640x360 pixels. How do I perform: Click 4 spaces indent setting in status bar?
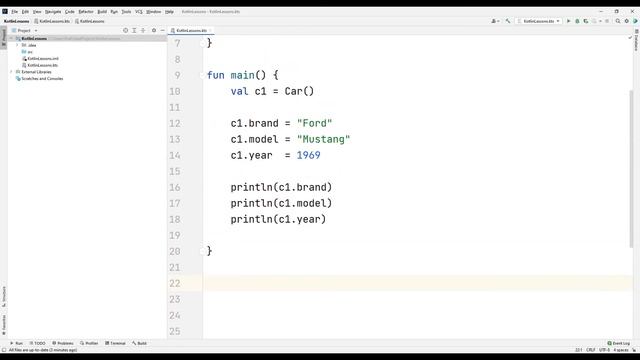(x=620, y=350)
